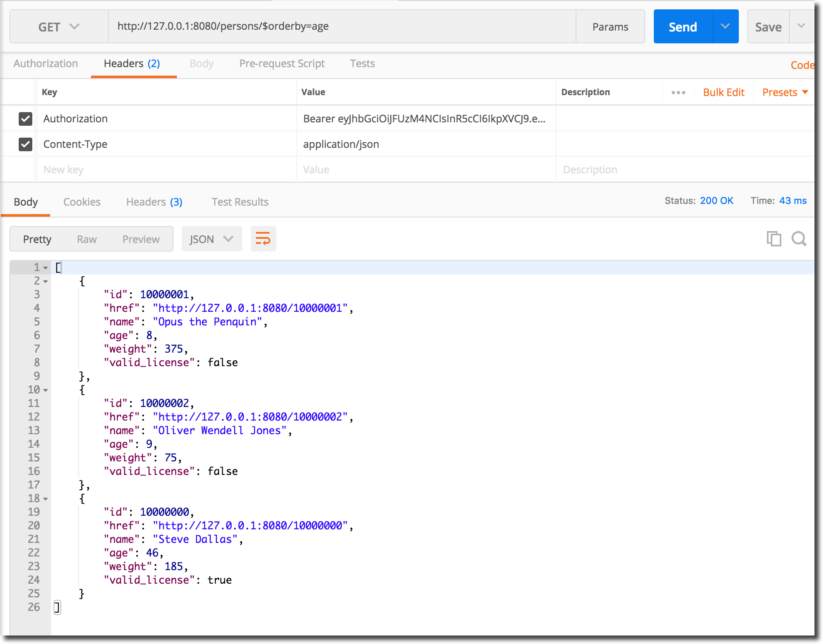823x644 pixels.
Task: Click the weight value 375
Action: (173, 349)
